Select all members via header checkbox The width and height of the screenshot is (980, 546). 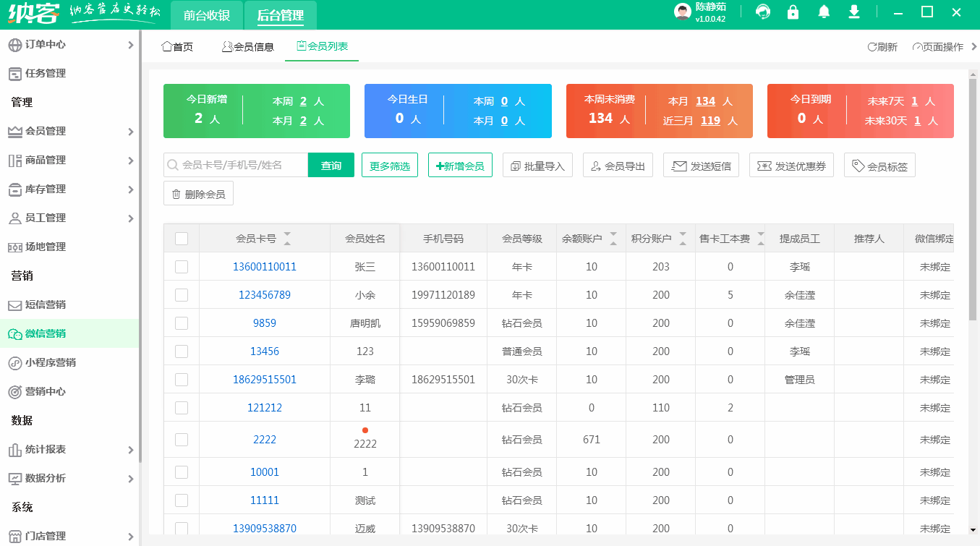(182, 238)
